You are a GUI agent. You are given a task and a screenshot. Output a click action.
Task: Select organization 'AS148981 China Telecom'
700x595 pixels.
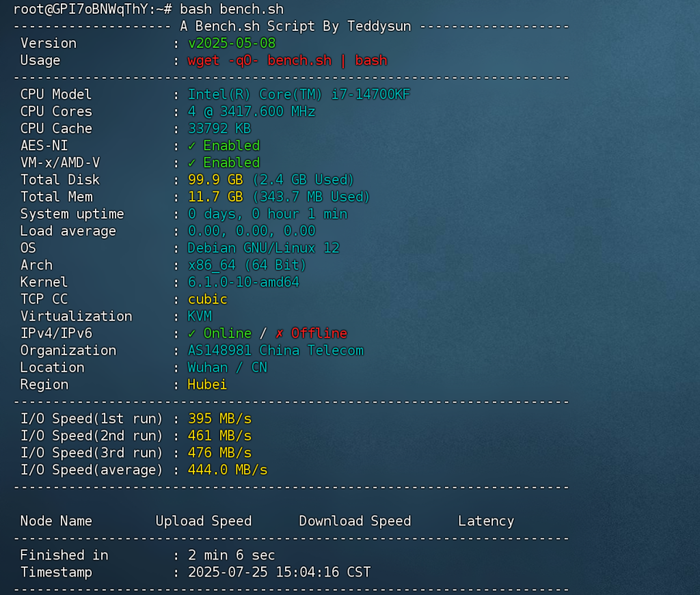click(276, 350)
